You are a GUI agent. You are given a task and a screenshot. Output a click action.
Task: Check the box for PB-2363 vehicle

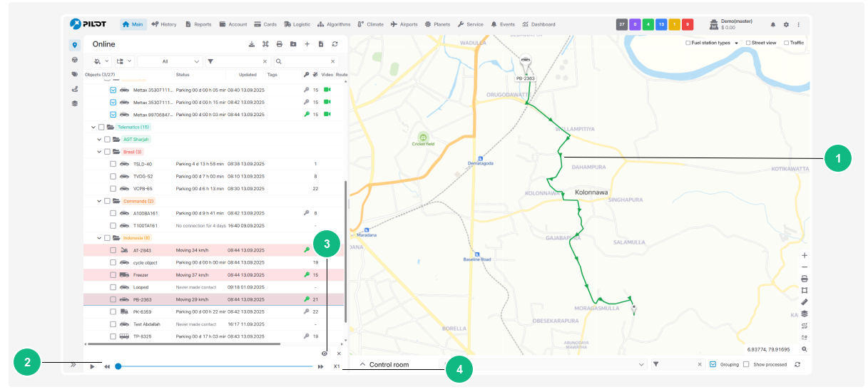coord(113,299)
